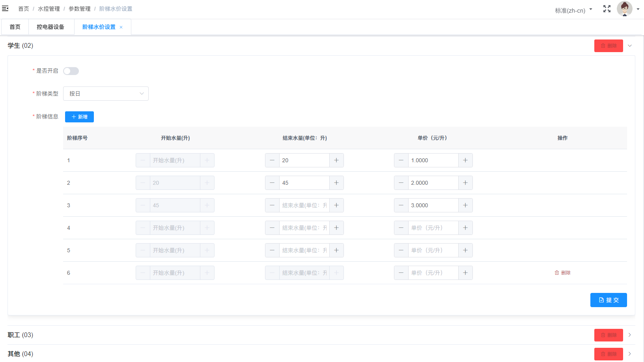Decrease row 1 unit price
This screenshot has height=362, width=644.
click(x=401, y=160)
